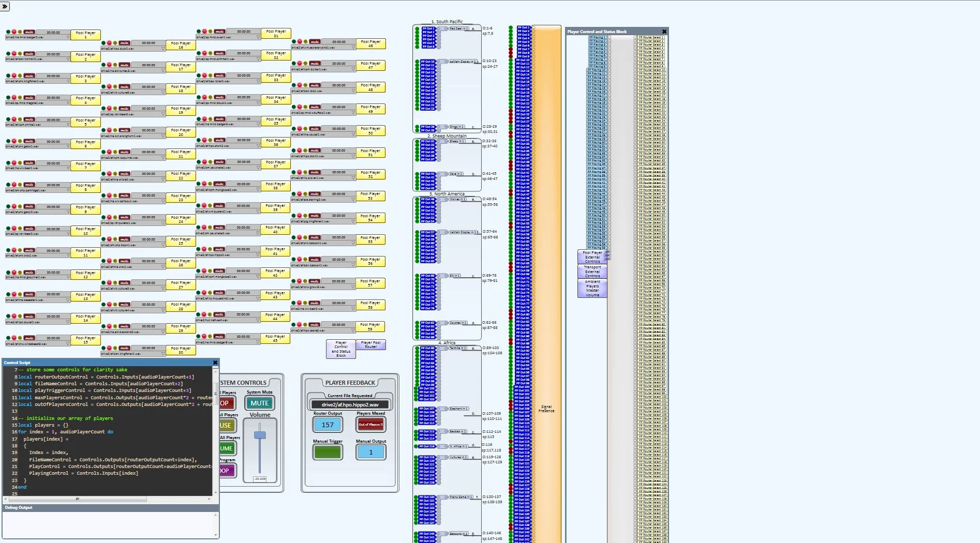The image size is (980, 543).
Task: Click the green round button for Pool Player 46
Action: (294, 41)
